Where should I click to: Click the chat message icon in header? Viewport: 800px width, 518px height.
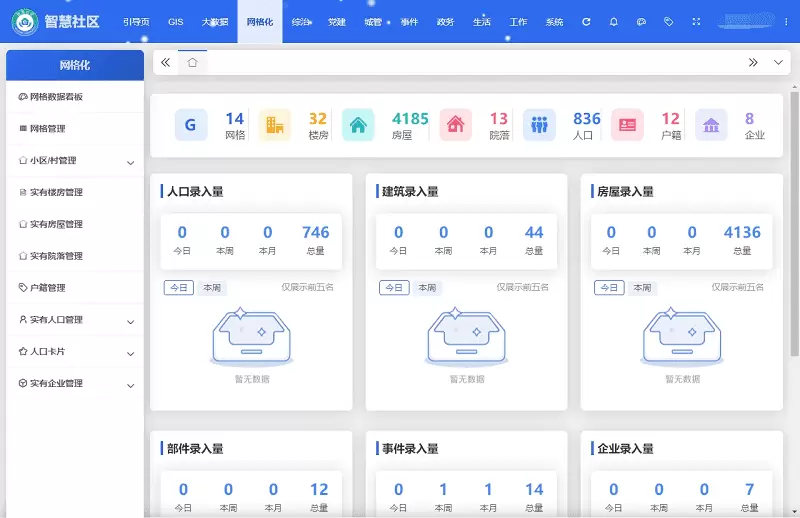click(x=641, y=22)
